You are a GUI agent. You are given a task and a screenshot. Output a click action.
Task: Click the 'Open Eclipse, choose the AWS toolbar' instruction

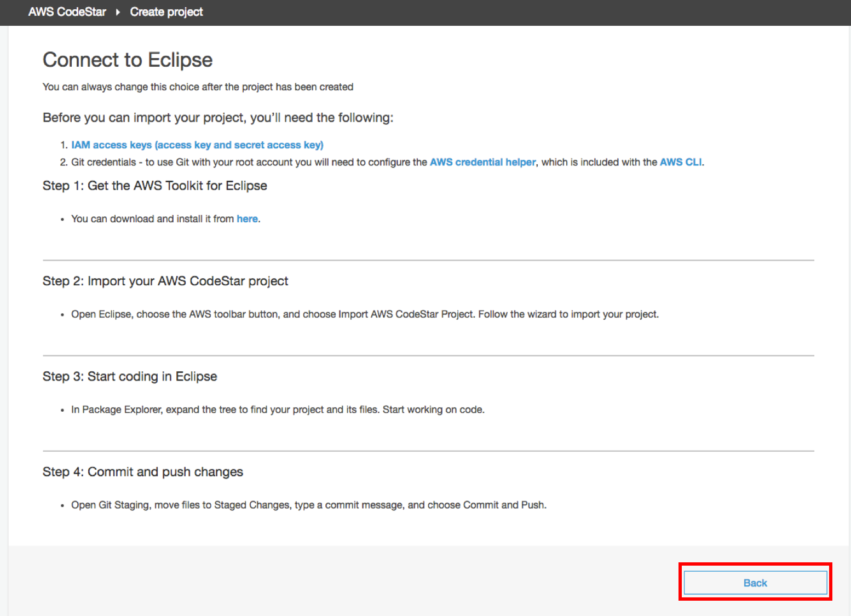(364, 314)
